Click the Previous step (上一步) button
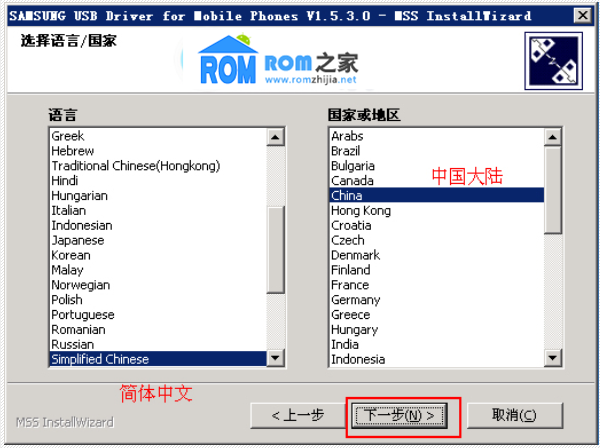The height and width of the screenshot is (448, 600). coord(298,415)
